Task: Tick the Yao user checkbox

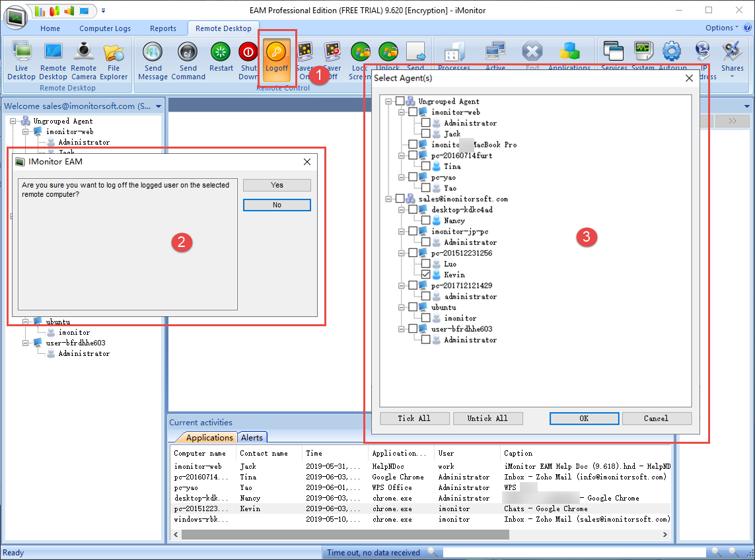Action: coord(425,188)
